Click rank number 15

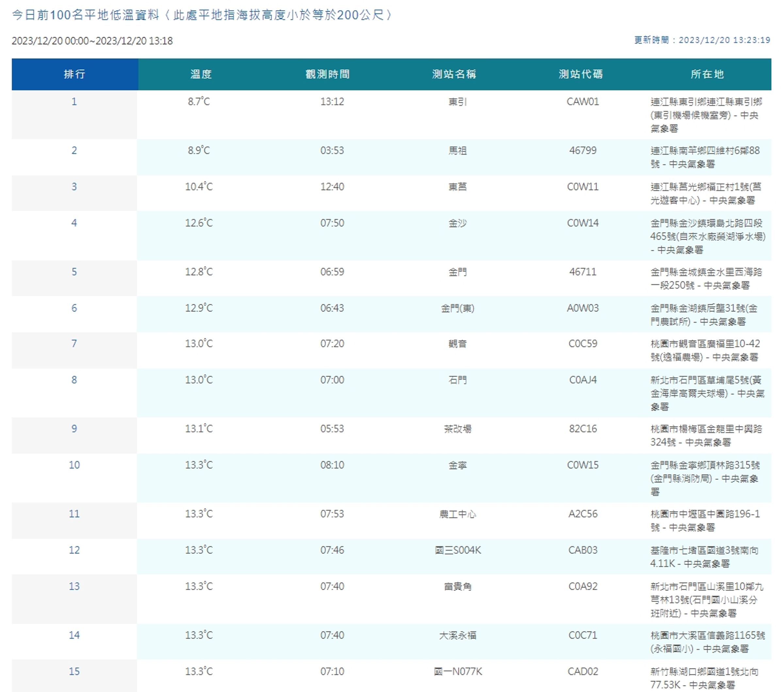74,671
